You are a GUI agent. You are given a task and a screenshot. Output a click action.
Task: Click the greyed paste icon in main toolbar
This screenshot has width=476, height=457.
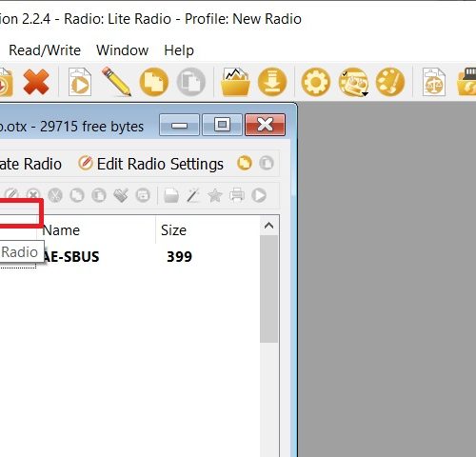coord(191,82)
